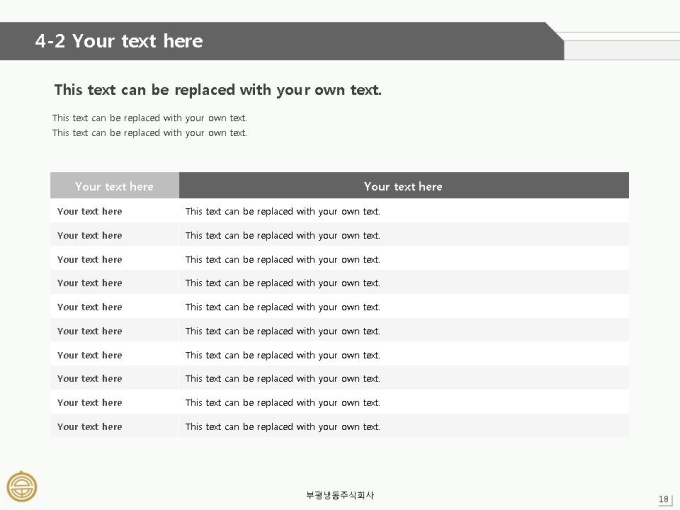The height and width of the screenshot is (510, 680).
Task: Click the last row's description text
Action: point(283,427)
